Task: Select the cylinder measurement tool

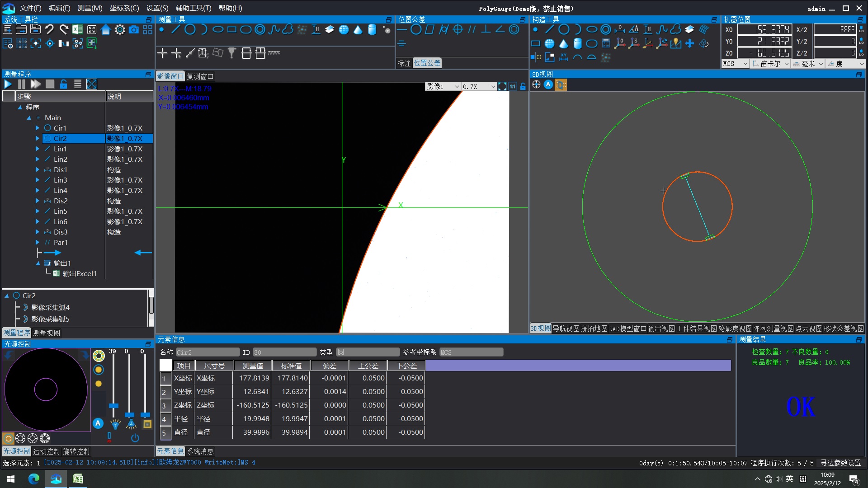Action: pos(372,30)
